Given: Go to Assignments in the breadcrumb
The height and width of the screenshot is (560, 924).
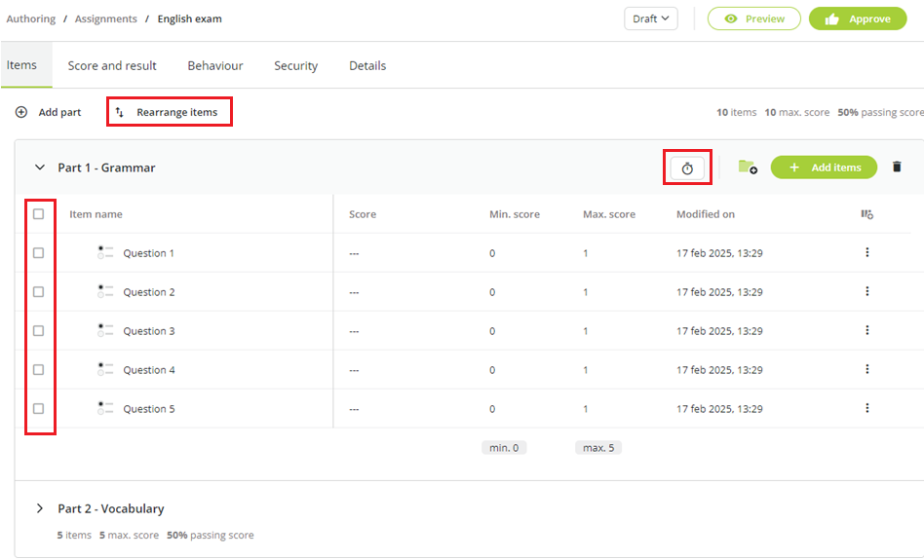Looking at the screenshot, I should coord(105,19).
